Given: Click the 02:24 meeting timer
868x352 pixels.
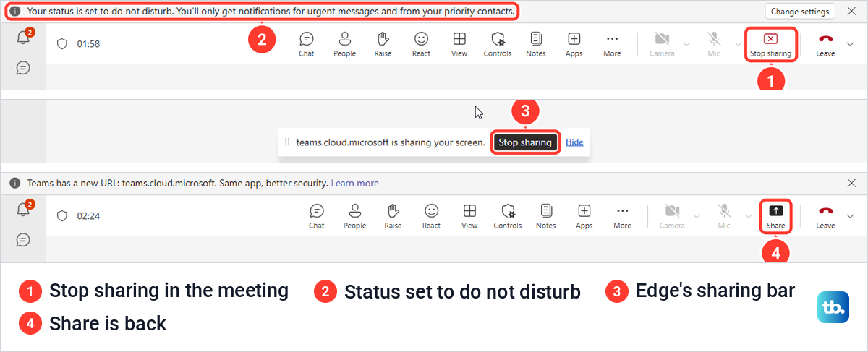Looking at the screenshot, I should (88, 216).
